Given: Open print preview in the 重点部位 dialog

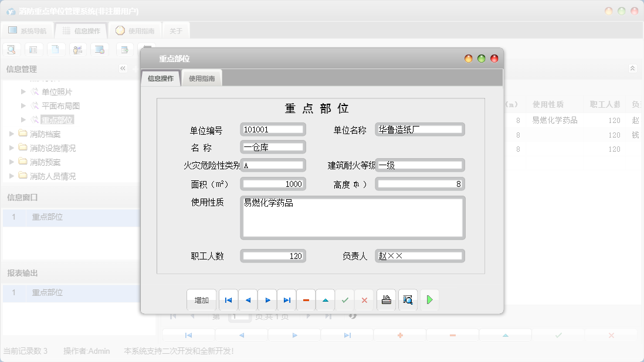Looking at the screenshot, I should coord(408,299).
